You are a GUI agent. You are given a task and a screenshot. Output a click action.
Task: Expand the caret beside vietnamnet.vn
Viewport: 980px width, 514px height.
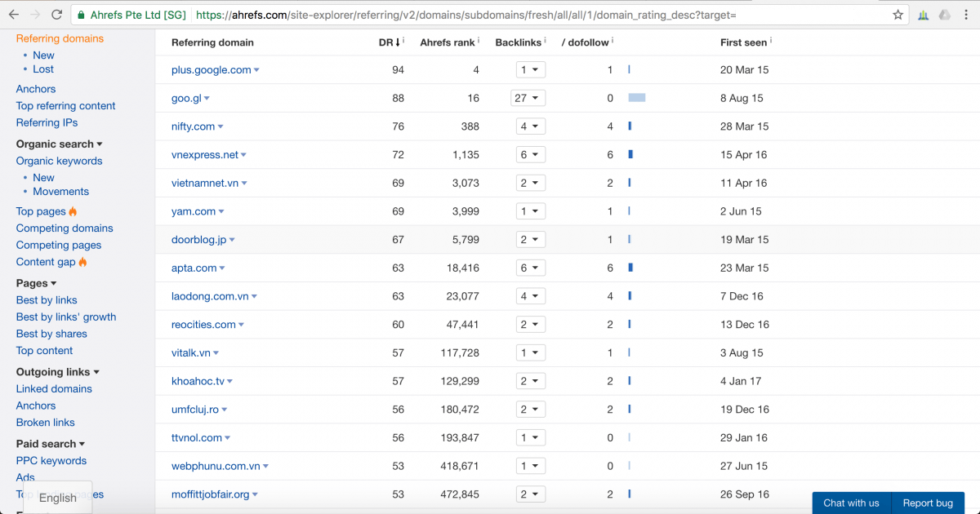[244, 184]
